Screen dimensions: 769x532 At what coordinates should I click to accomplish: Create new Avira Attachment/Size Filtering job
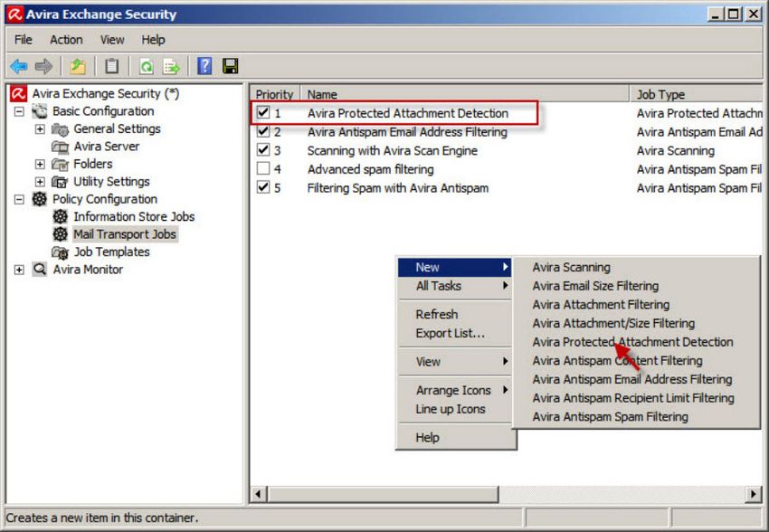coord(636,323)
